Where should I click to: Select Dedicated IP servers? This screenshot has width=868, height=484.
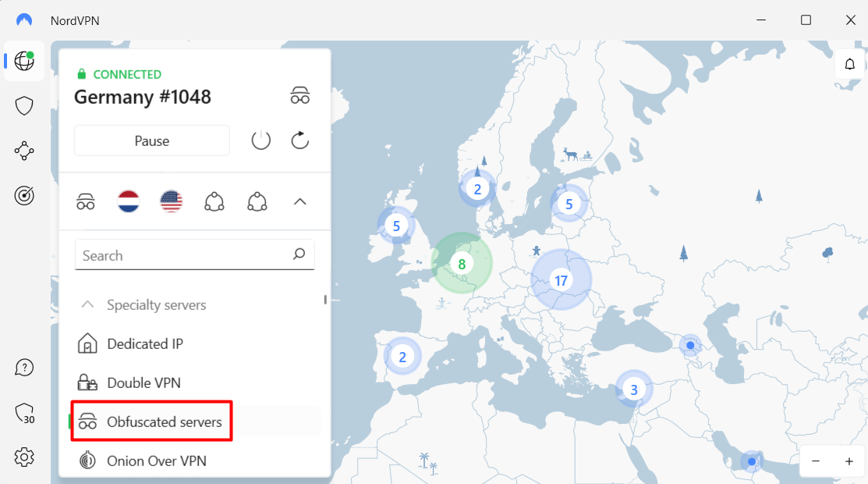pos(145,343)
